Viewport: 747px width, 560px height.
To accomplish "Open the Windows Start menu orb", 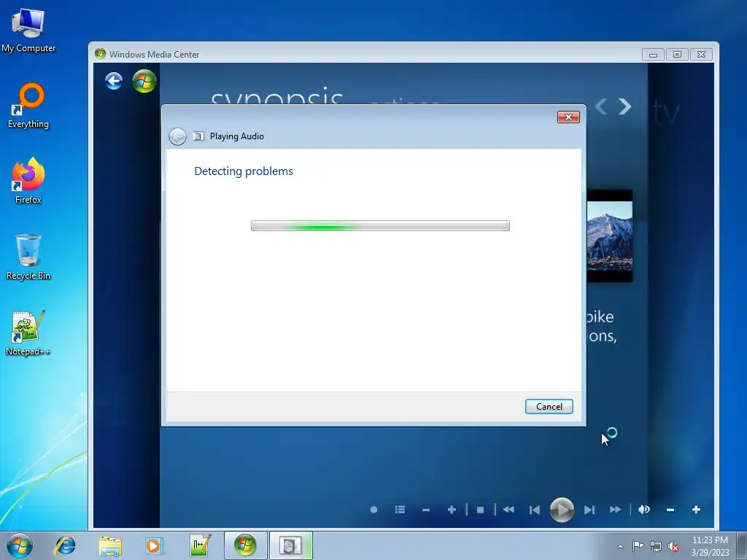I will 20,545.
